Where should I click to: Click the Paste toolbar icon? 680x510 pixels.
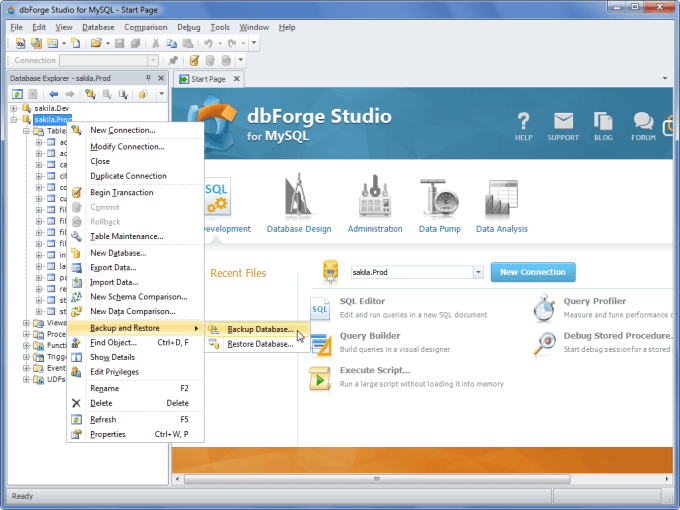(x=188, y=43)
